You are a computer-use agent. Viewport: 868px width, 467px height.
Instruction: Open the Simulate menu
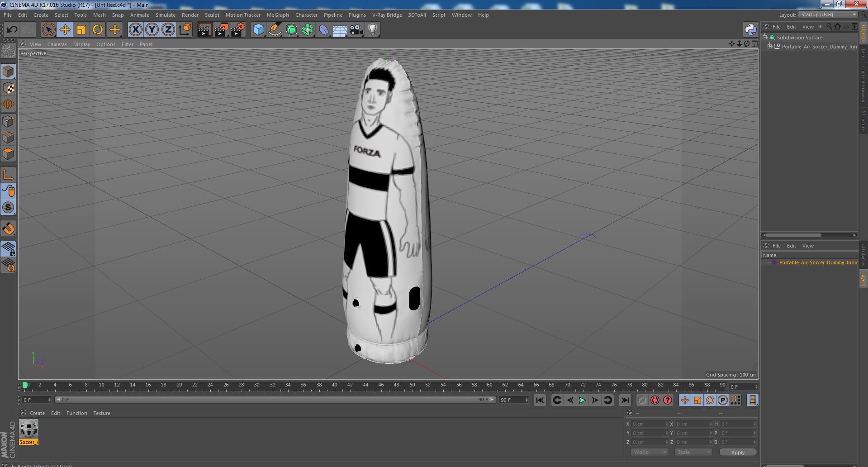pyautogui.click(x=165, y=15)
